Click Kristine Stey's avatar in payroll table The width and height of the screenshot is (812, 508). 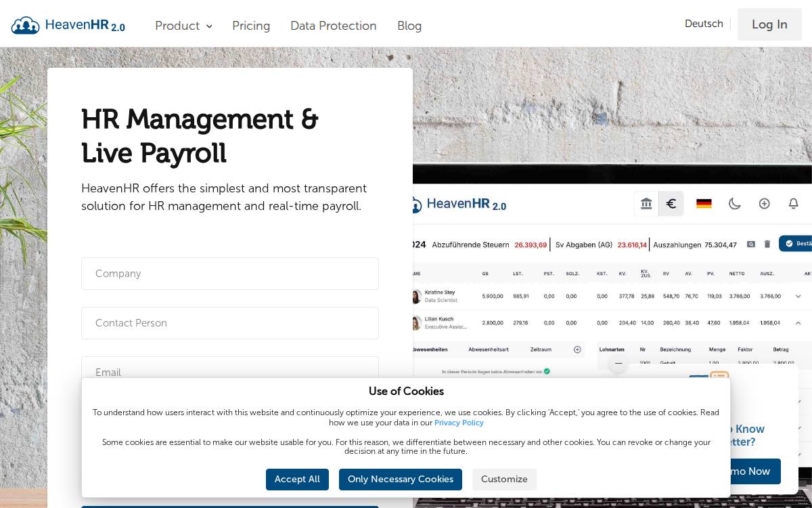(416, 296)
